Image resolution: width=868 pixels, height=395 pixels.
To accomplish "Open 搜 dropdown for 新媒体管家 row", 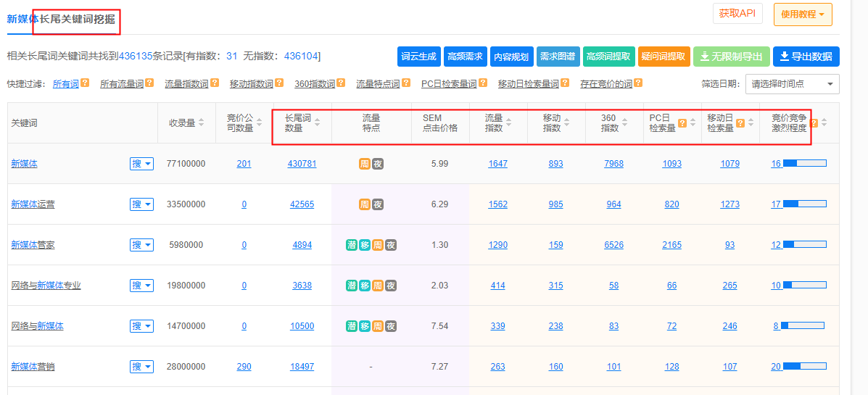I will pyautogui.click(x=141, y=244).
